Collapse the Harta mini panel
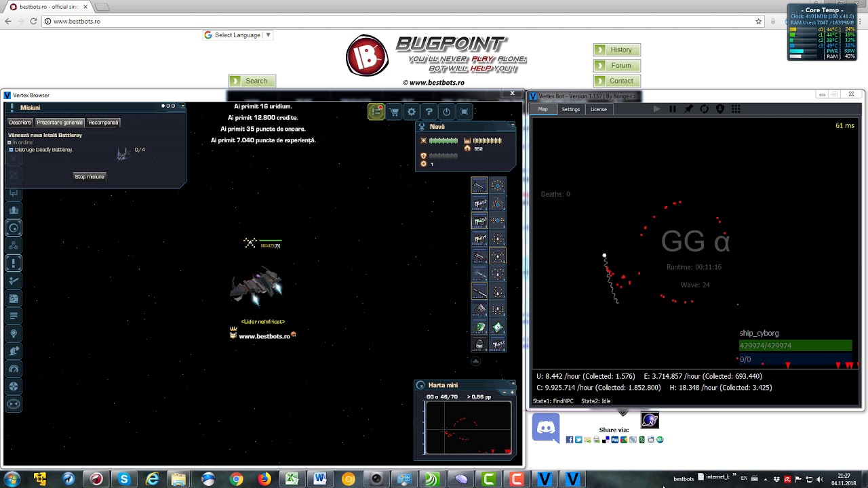This screenshot has width=868, height=488. (512, 383)
